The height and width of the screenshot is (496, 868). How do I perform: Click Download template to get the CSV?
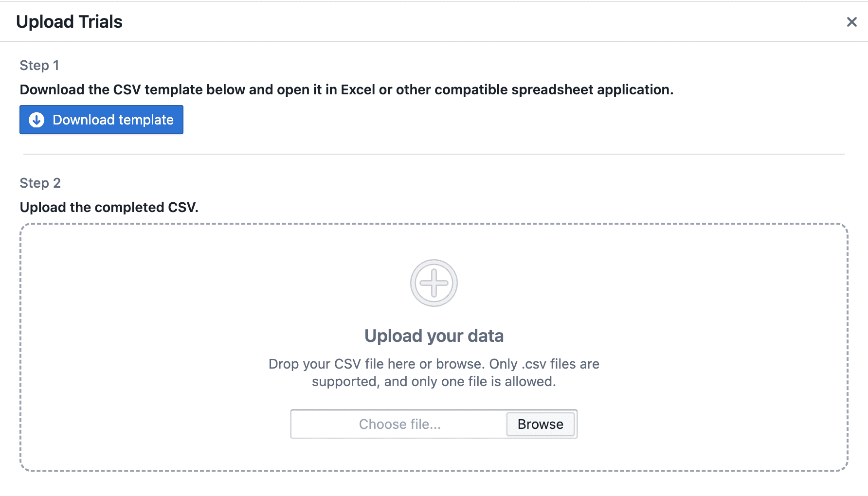[101, 120]
